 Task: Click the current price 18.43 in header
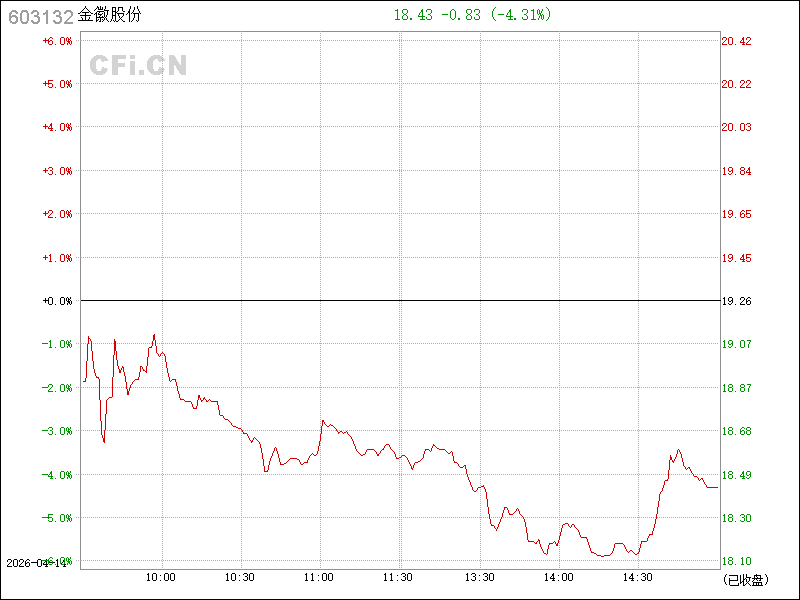[413, 15]
